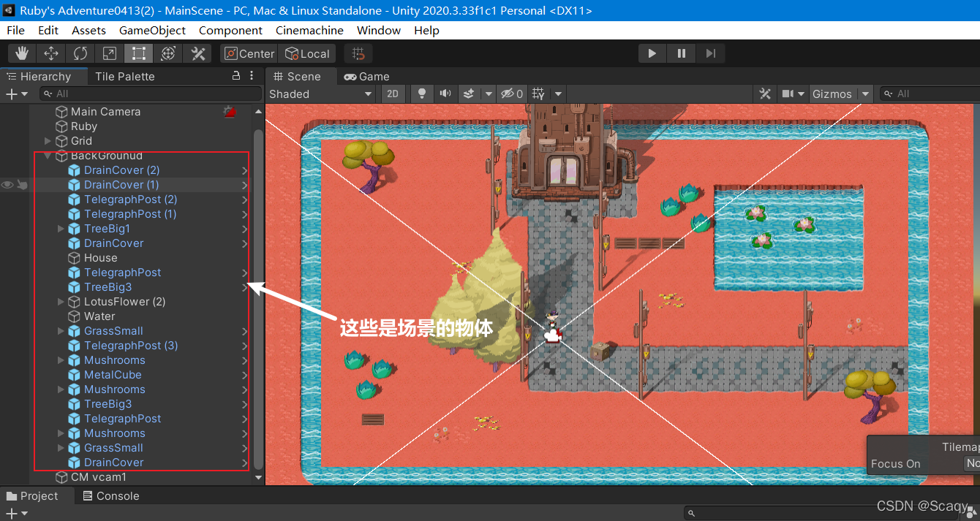This screenshot has width=980, height=521.
Task: Open the Component menu
Action: (x=230, y=30)
